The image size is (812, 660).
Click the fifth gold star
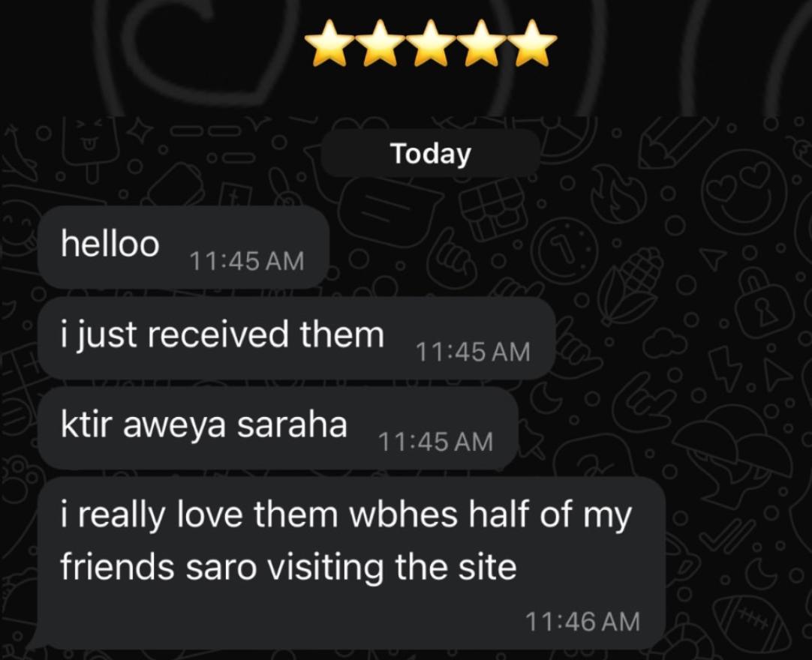click(532, 43)
